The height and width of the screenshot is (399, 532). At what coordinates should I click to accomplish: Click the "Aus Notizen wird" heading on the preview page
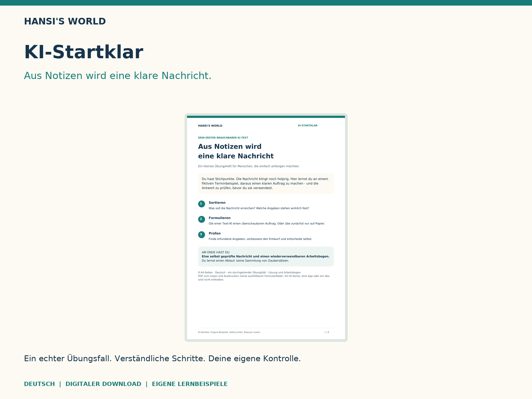pyautogui.click(x=230, y=147)
